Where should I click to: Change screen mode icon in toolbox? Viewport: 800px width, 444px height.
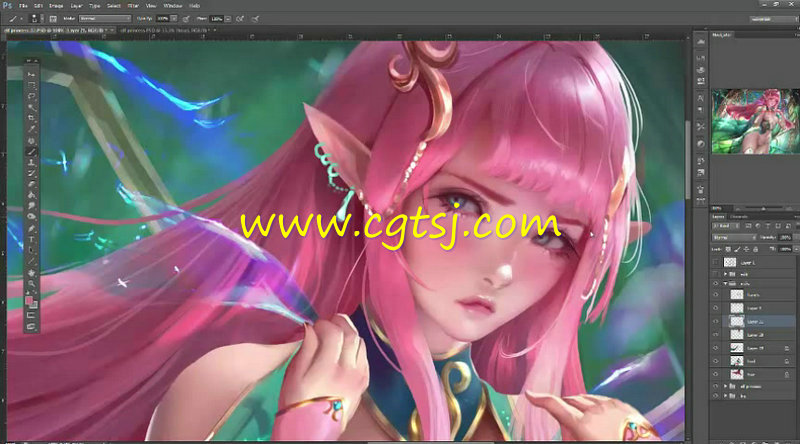pyautogui.click(x=32, y=326)
